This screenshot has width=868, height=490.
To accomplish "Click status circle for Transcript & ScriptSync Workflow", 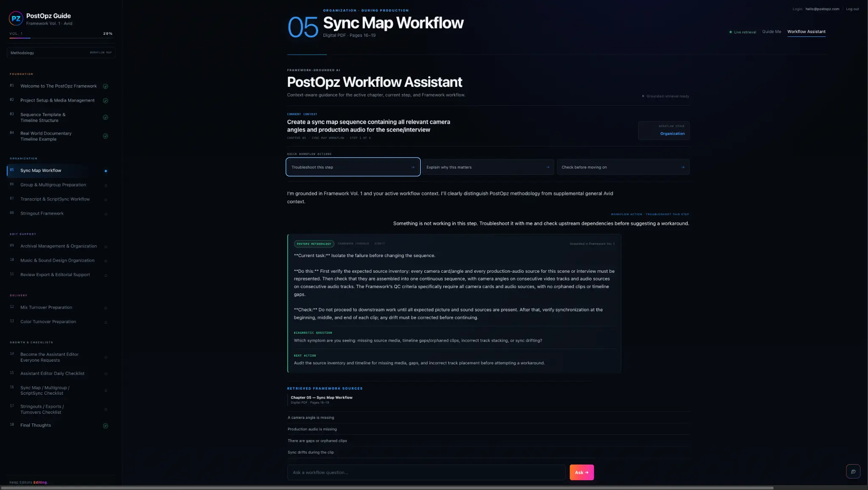I will tap(106, 200).
